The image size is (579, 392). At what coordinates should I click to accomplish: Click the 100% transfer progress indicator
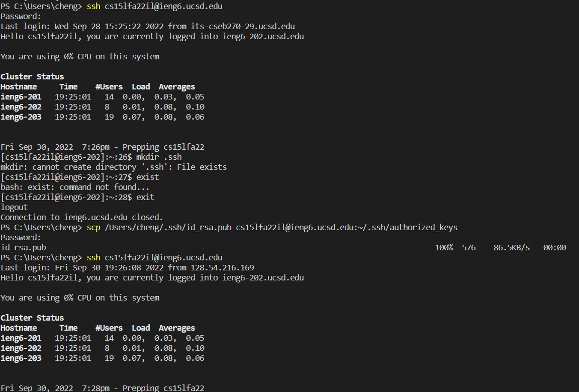click(444, 247)
